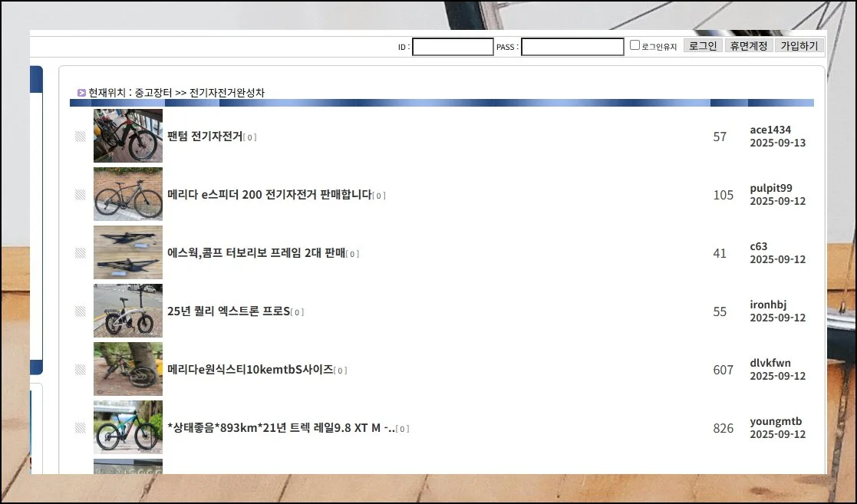
Task: Click the PASS password field
Action: (572, 47)
